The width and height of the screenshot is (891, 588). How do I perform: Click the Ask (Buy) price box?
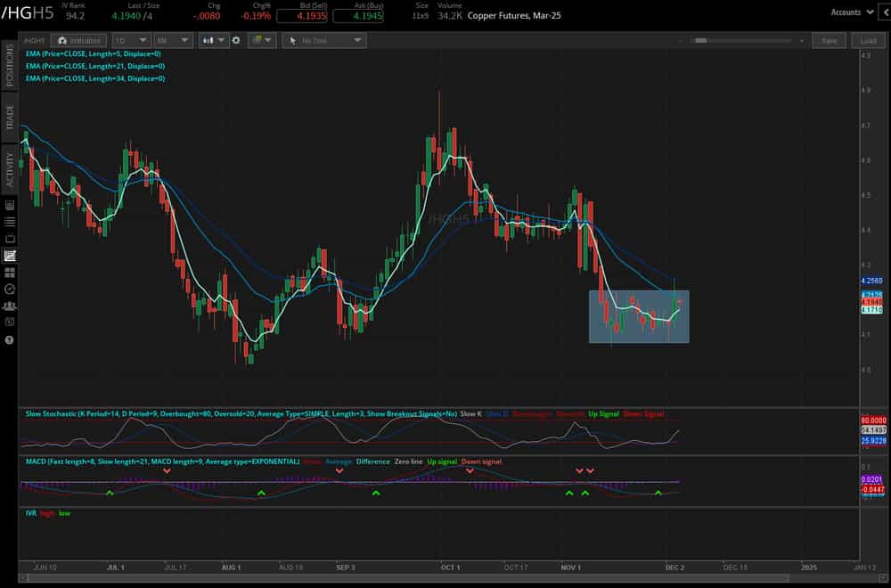click(x=358, y=16)
